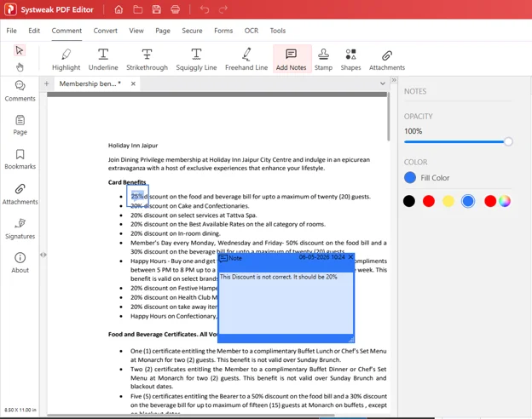
Task: Click the vertical document scrollbar
Action: (388, 117)
